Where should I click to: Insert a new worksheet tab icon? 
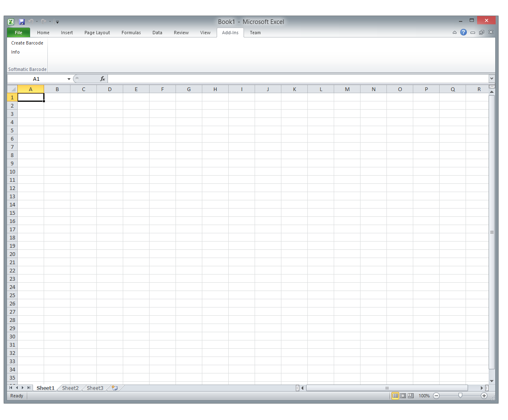point(115,388)
